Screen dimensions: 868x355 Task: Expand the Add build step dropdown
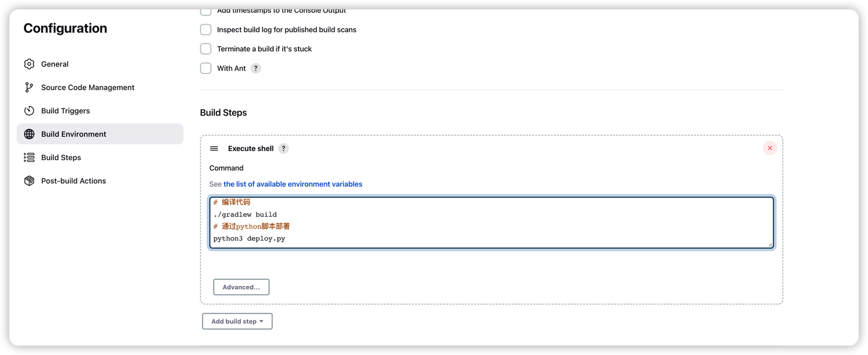tap(237, 321)
